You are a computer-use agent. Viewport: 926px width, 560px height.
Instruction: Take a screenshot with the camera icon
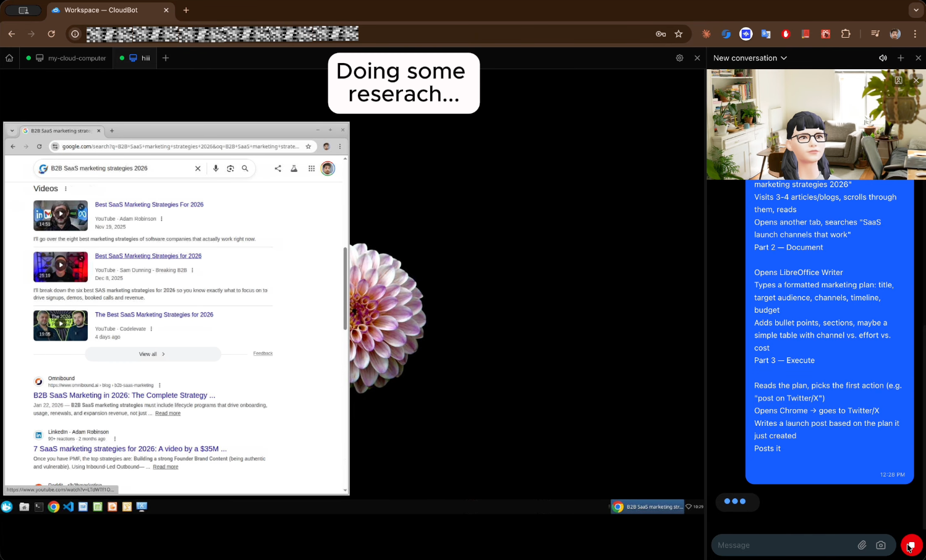click(881, 545)
